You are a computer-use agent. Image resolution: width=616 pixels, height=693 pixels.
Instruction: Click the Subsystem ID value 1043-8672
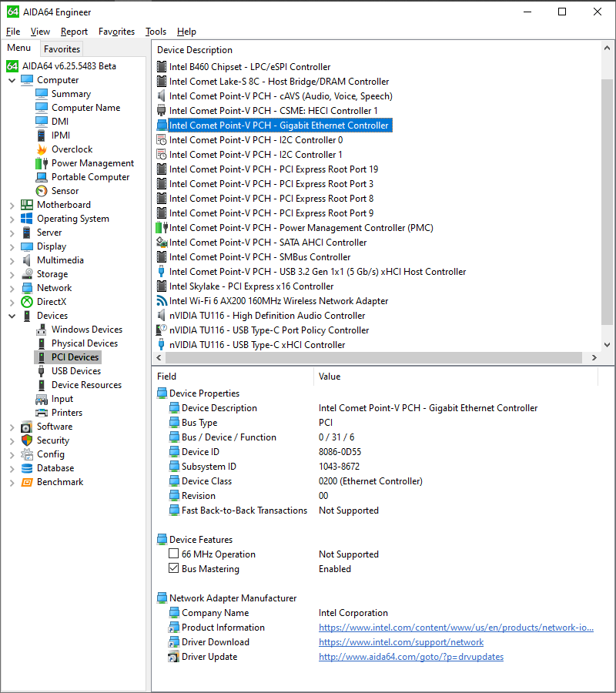click(339, 467)
